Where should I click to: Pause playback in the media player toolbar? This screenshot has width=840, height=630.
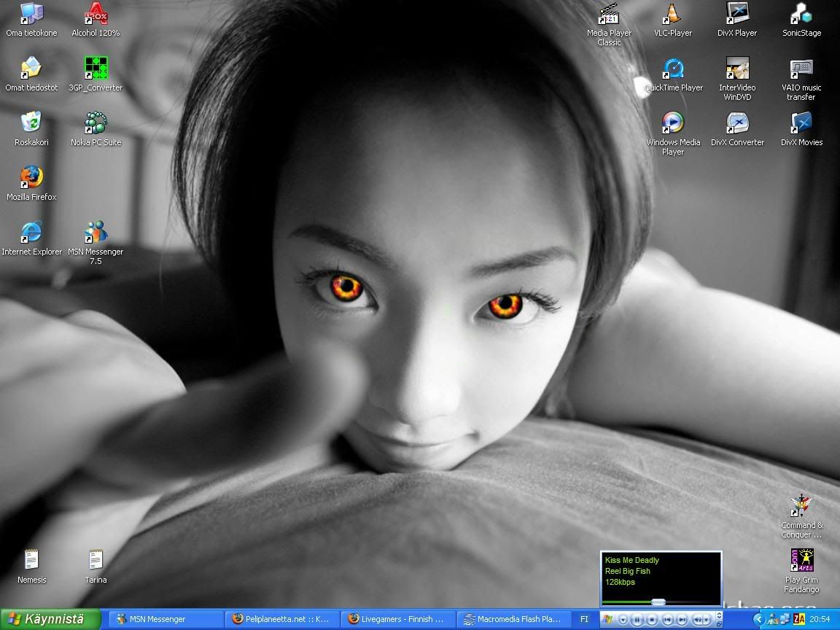(637, 620)
